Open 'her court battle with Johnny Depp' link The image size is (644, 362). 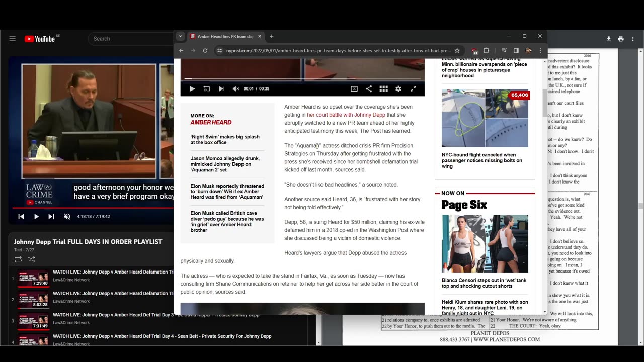pyautogui.click(x=346, y=115)
